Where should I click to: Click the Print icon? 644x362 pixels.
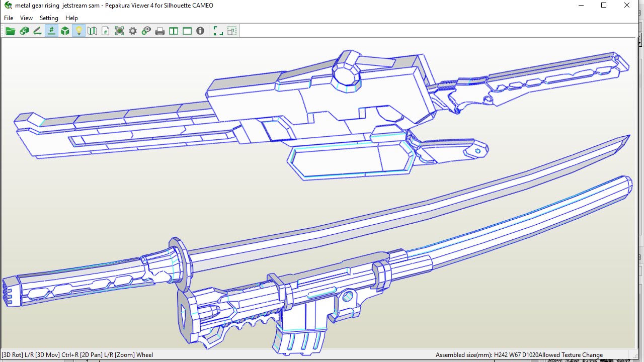pyautogui.click(x=160, y=31)
